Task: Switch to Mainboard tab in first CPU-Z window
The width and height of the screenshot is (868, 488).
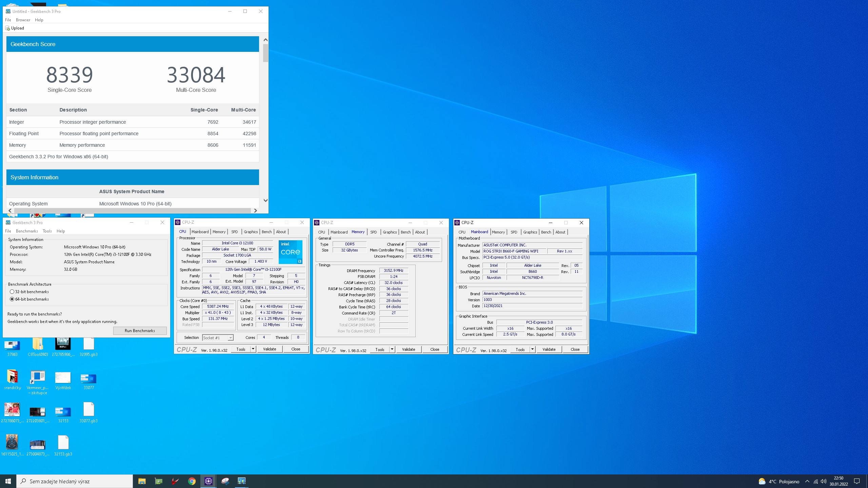Action: pos(200,232)
